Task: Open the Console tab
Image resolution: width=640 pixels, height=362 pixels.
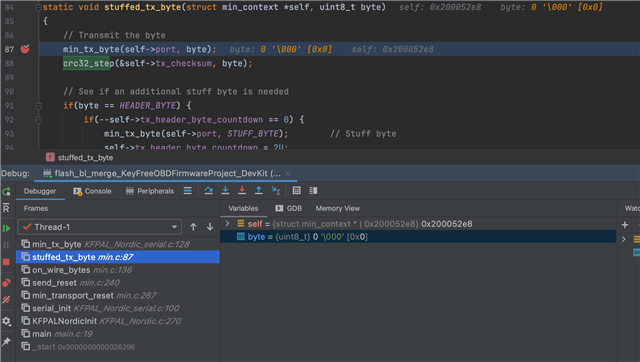Action: 92,191
